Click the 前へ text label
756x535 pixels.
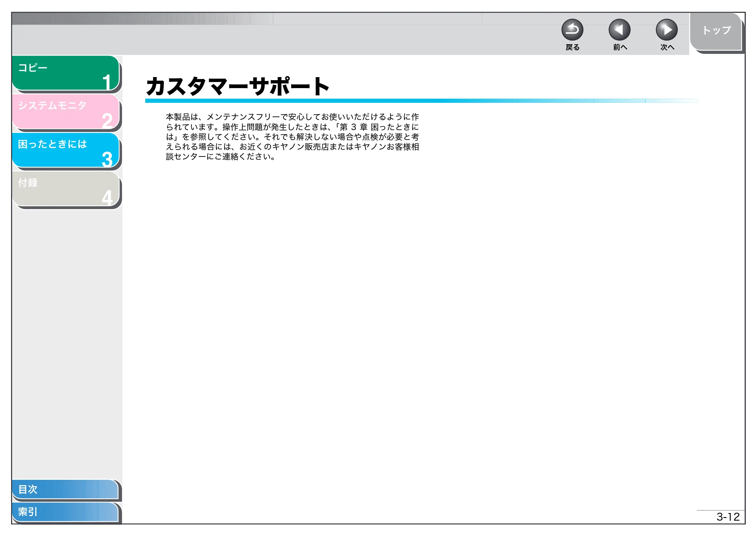[x=620, y=47]
